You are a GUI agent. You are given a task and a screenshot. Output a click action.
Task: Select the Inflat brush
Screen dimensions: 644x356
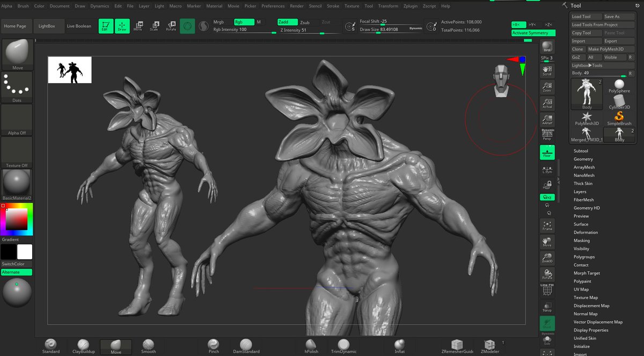[x=399, y=346]
